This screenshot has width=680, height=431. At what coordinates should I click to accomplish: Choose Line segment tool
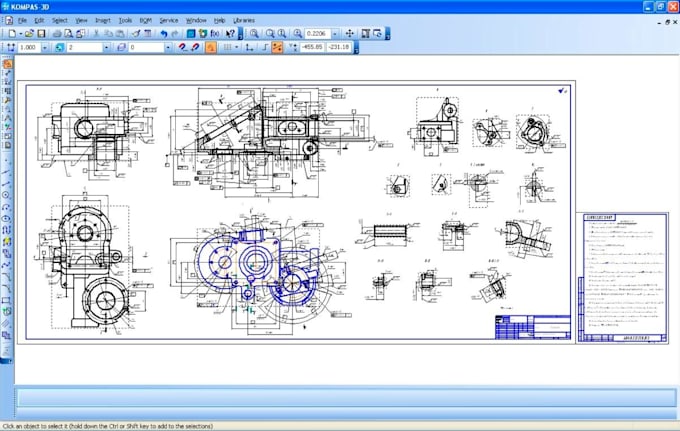click(7, 184)
